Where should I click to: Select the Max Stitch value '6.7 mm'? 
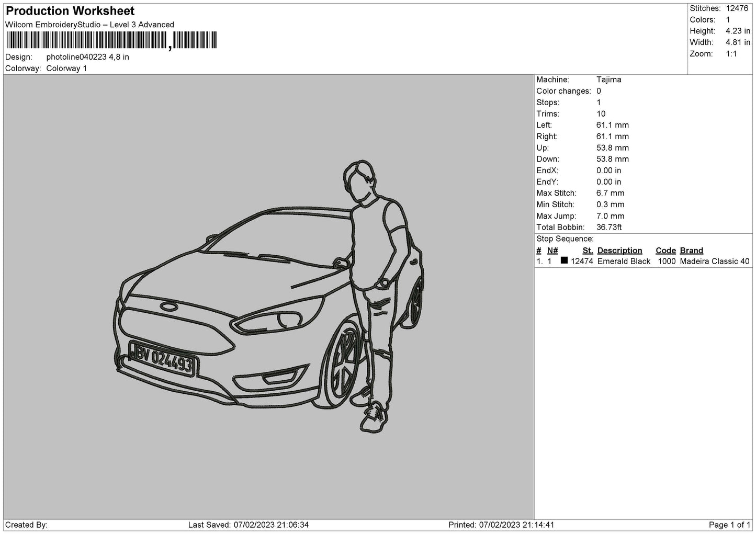(x=611, y=193)
